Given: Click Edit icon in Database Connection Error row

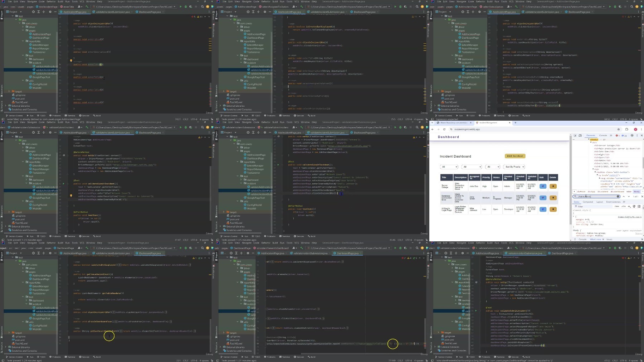Looking at the screenshot, I should coord(543,198).
